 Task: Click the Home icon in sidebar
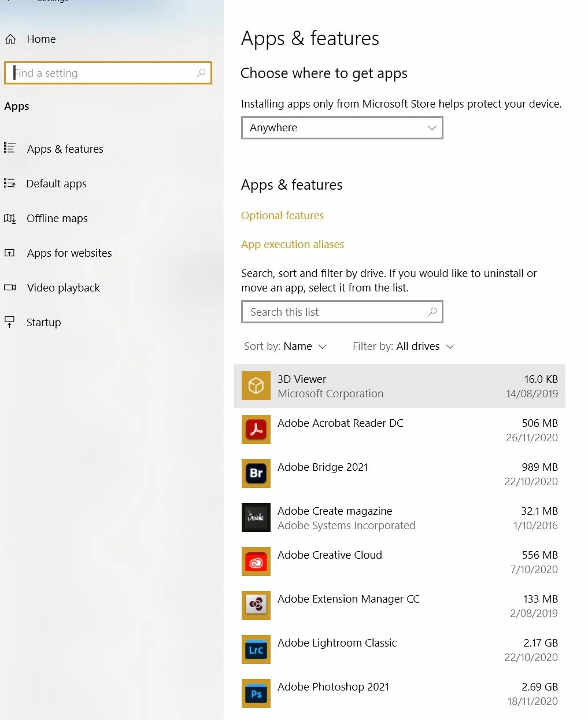point(10,39)
